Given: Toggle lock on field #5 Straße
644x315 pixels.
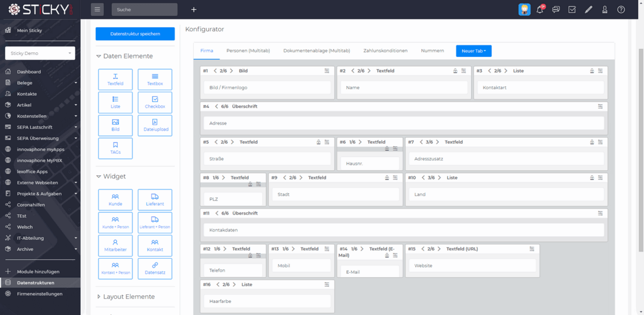Looking at the screenshot, I should 318,142.
